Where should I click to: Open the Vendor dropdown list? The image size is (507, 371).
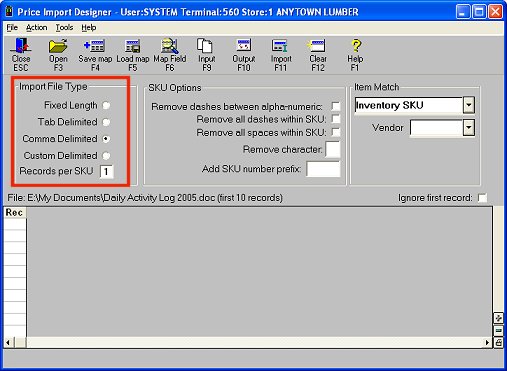pos(469,128)
